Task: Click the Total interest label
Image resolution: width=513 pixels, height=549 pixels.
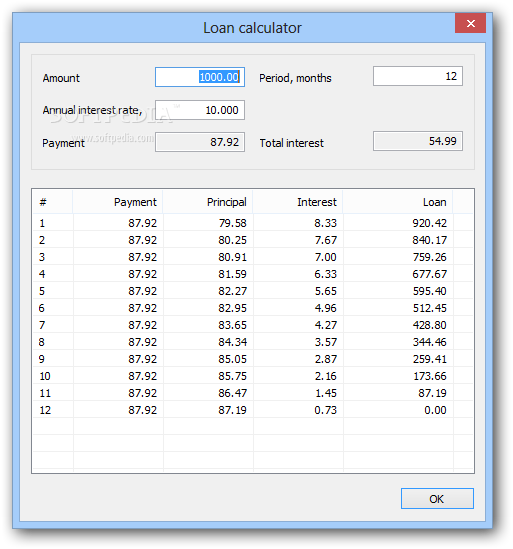Action: click(x=291, y=143)
